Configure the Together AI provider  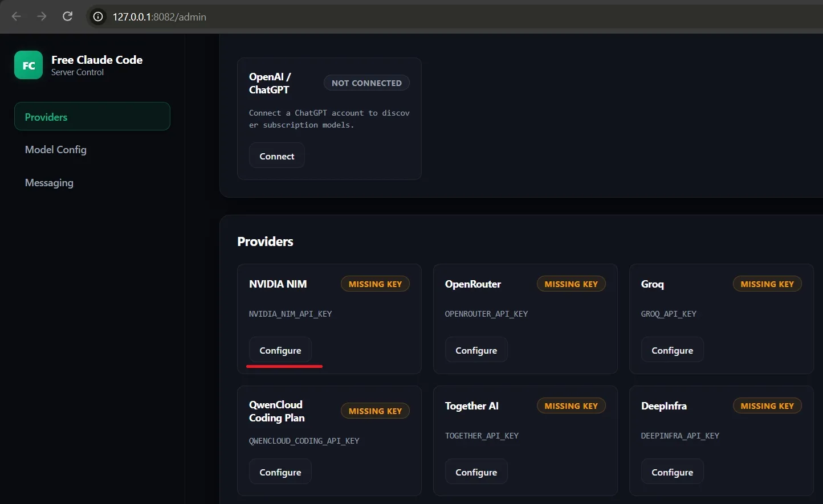(x=476, y=472)
